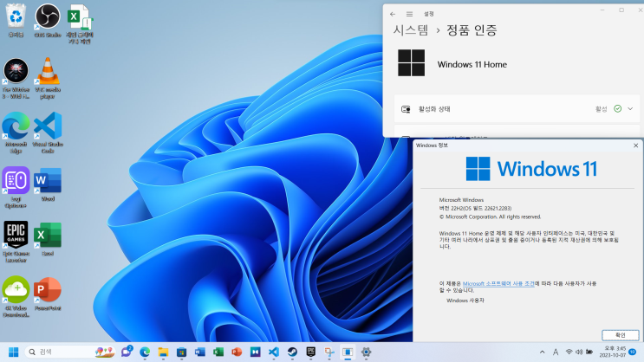Launch The Witcher 3 desktop shortcut
This screenshot has width=644, height=362.
coord(16,79)
